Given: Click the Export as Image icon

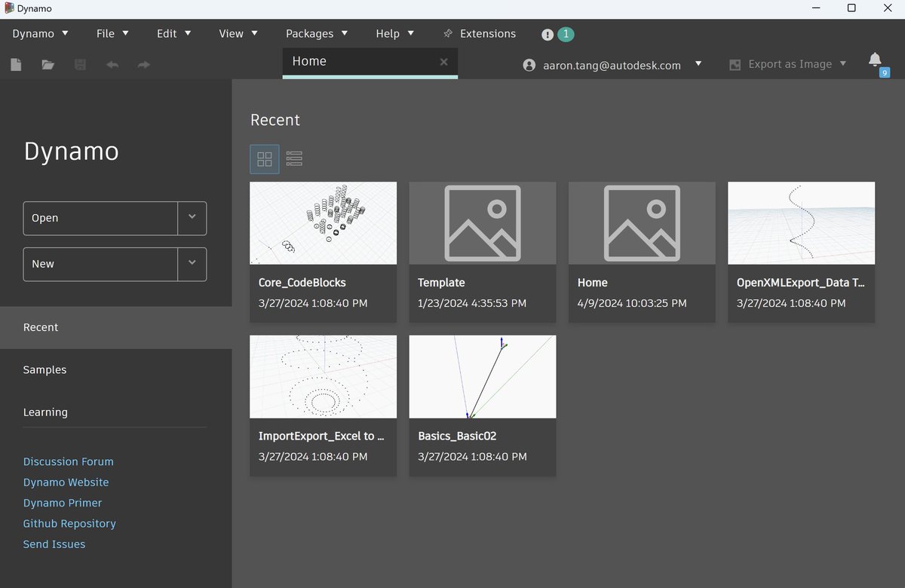Looking at the screenshot, I should click(735, 65).
